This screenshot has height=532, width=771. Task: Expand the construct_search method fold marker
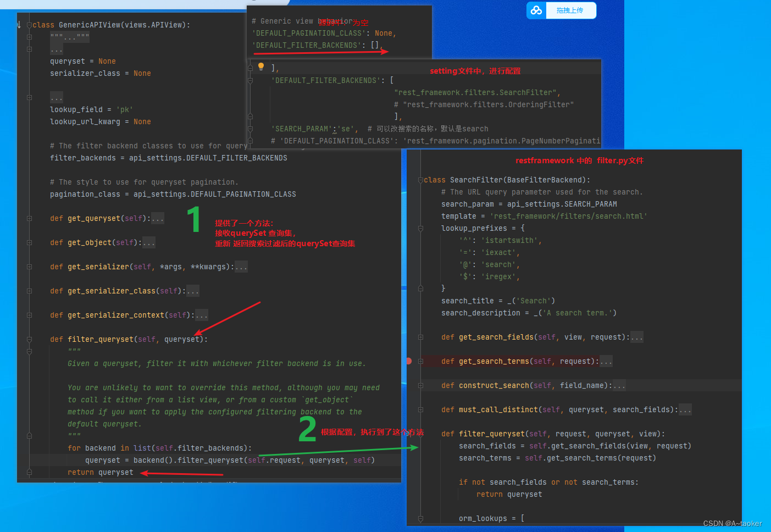point(420,385)
